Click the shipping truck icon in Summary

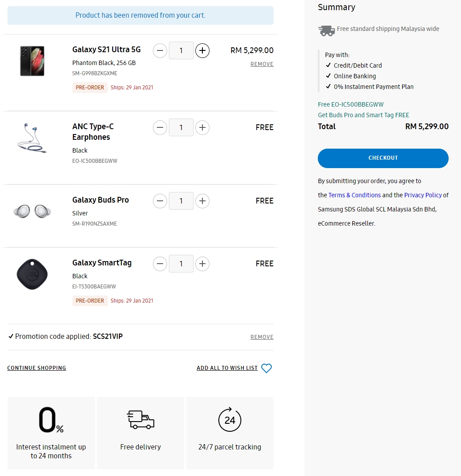click(x=326, y=30)
